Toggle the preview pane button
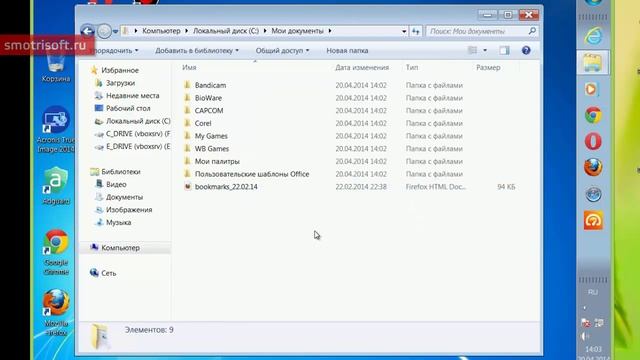Screen dimensions: 640x360 [x=504, y=50]
